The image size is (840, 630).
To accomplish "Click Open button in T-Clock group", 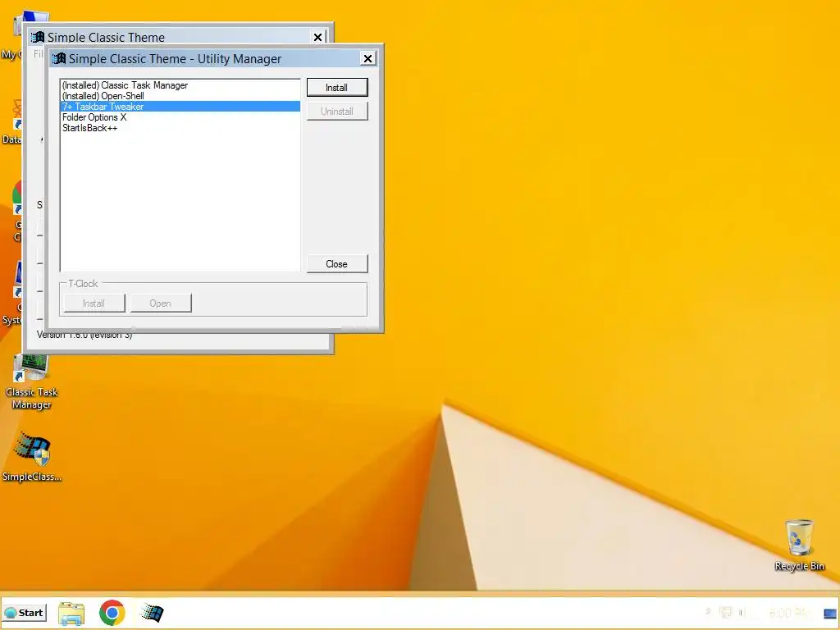I will point(160,304).
